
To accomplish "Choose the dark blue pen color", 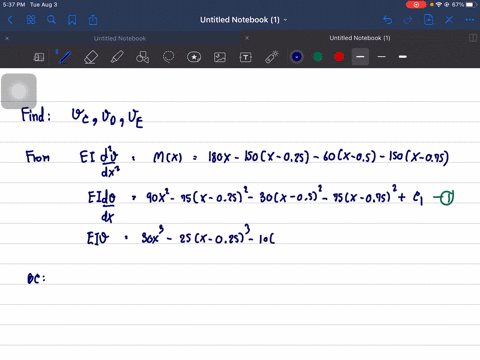I will coord(297,57).
